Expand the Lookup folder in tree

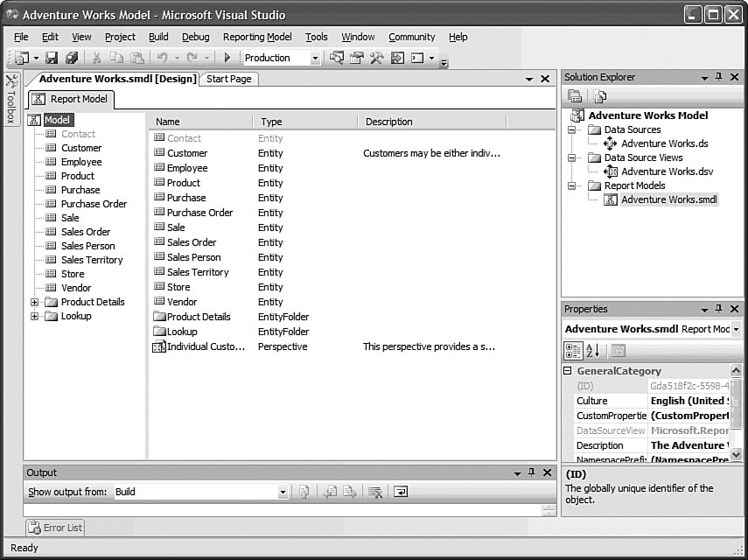34,316
